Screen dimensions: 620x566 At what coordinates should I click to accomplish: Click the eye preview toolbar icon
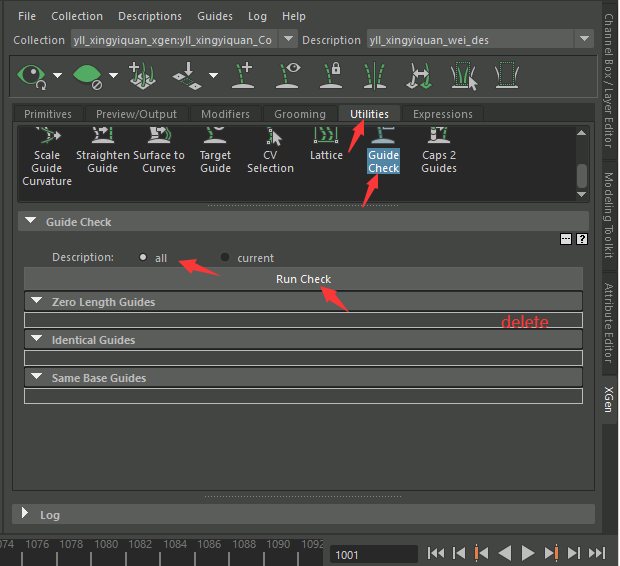point(32,75)
